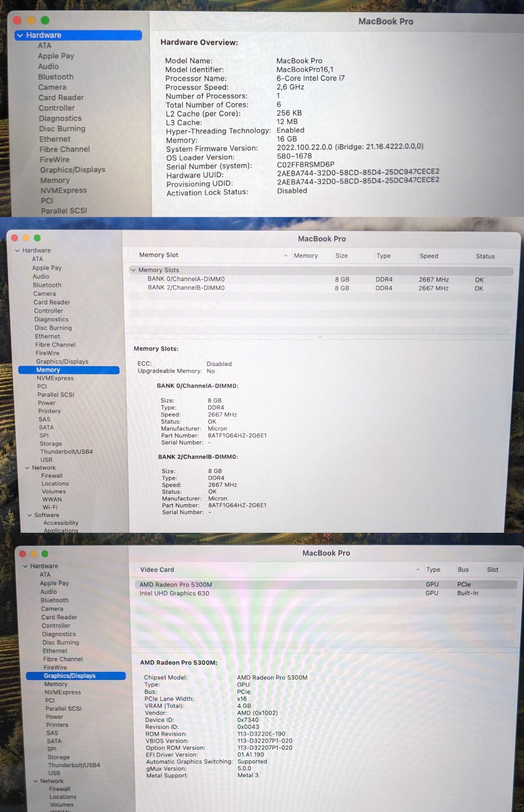The height and width of the screenshot is (812, 524).
Task: Sort by the Size column header
Action: [342, 255]
